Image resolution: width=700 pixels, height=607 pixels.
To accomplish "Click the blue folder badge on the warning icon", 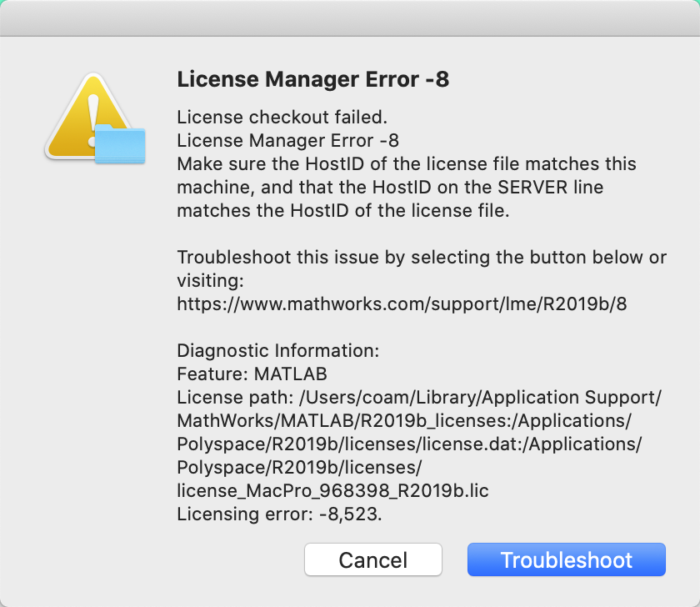I will pos(120,145).
